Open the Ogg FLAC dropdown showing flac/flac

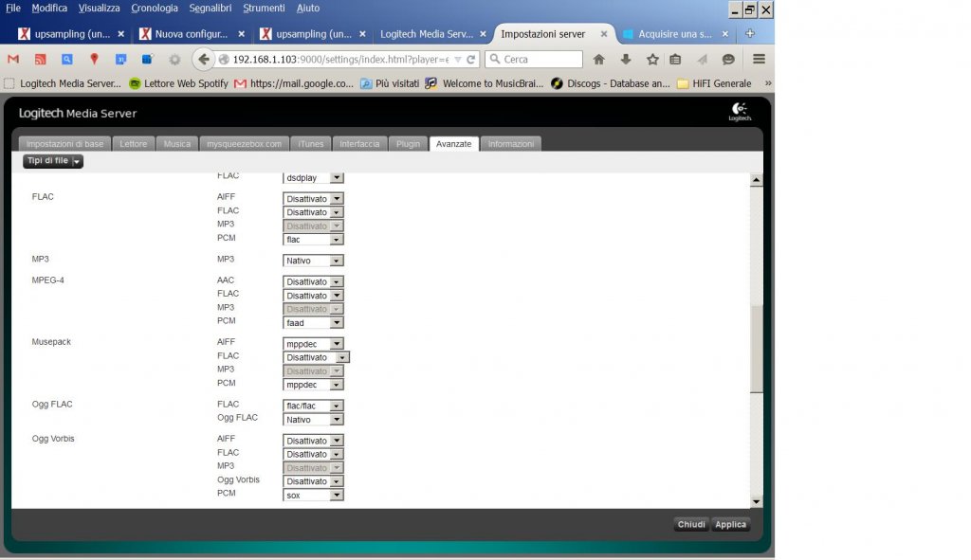[313, 406]
